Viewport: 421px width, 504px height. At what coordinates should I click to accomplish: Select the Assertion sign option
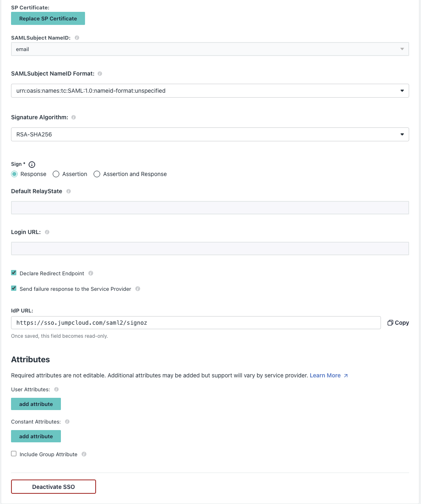pos(56,174)
